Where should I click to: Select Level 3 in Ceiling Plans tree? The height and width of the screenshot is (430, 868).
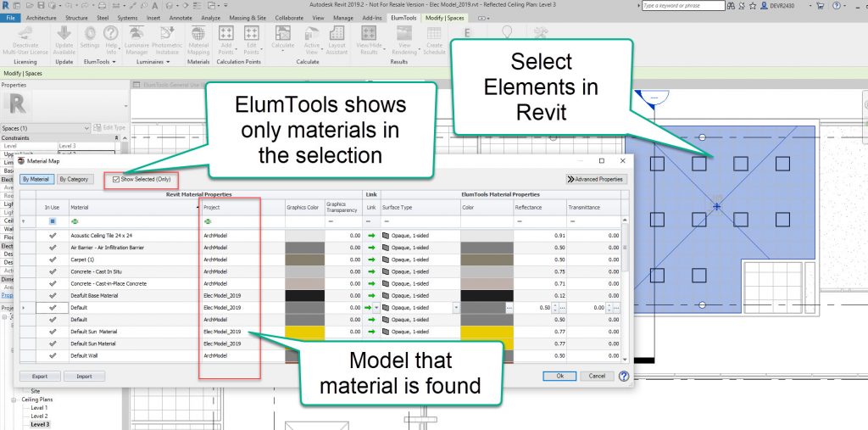(39, 424)
